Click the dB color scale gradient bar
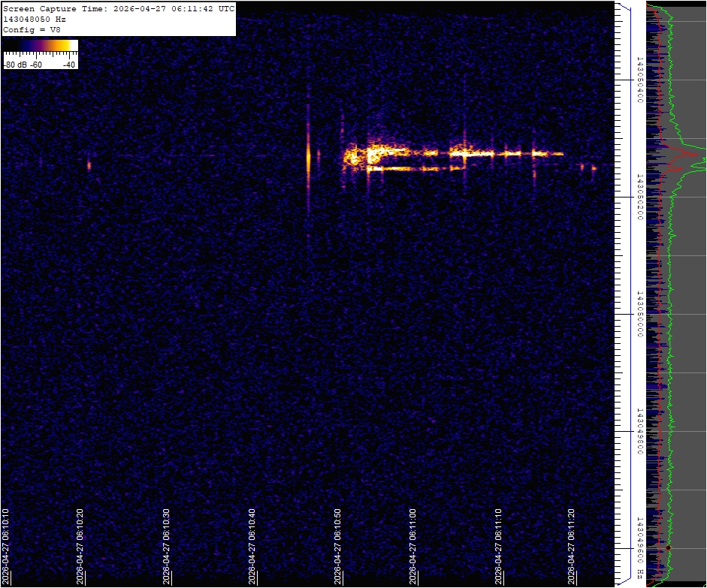This screenshot has width=707, height=588. (x=41, y=46)
